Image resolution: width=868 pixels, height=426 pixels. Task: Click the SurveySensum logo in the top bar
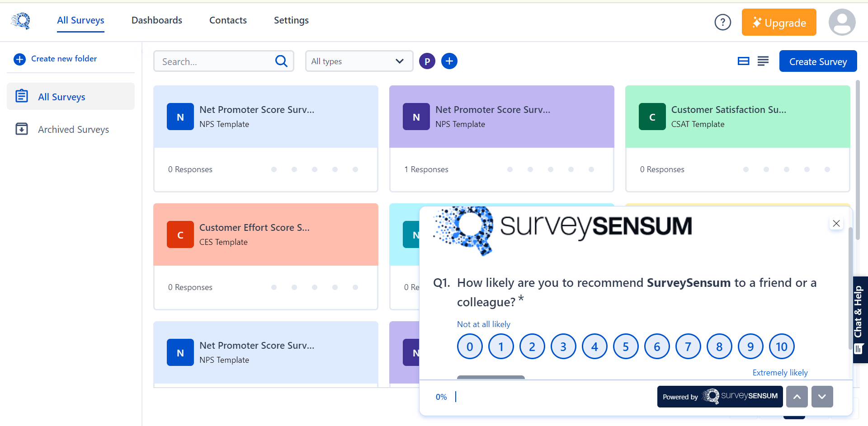click(20, 21)
